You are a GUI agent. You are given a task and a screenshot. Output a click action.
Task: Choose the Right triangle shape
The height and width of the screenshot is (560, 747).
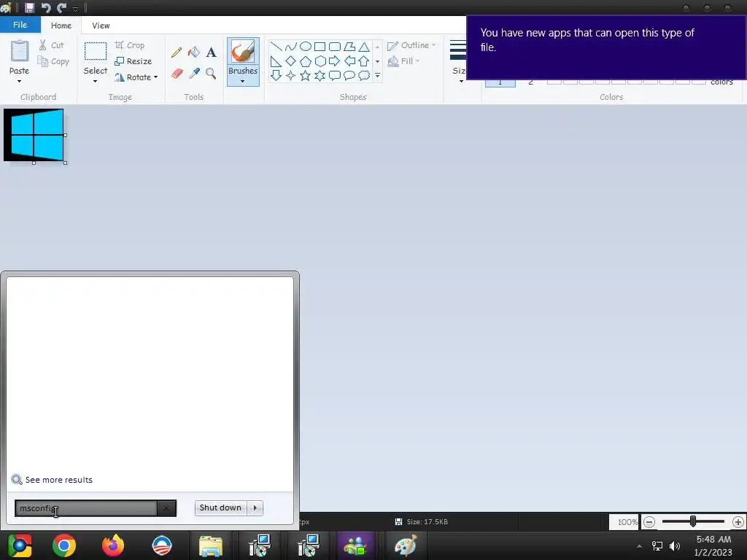click(x=276, y=61)
